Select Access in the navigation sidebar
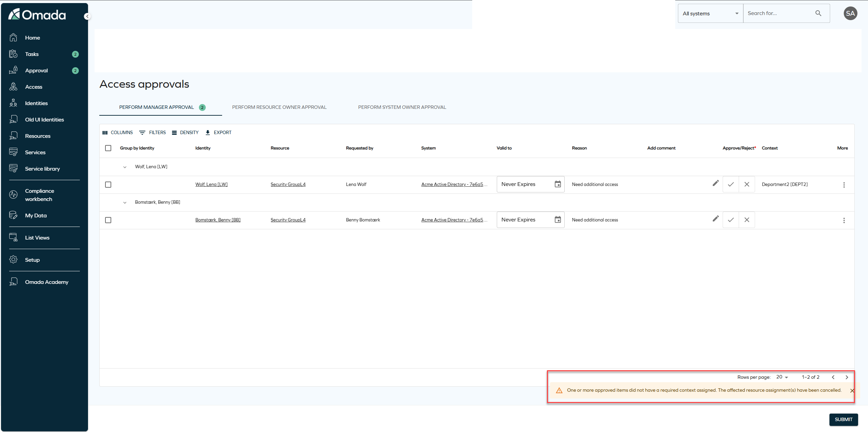 34,87
